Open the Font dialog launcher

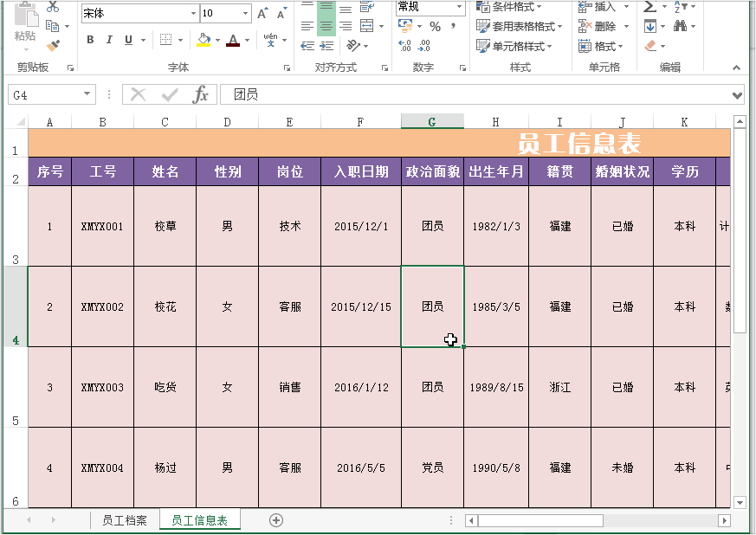288,68
